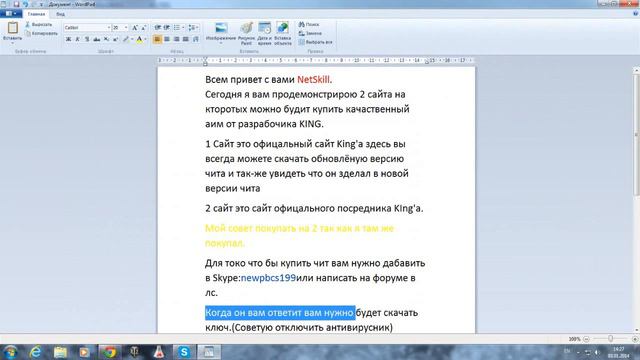Image resolution: width=640 pixels, height=360 pixels.
Task: Open the WordPad application menu button
Action: click(11, 13)
